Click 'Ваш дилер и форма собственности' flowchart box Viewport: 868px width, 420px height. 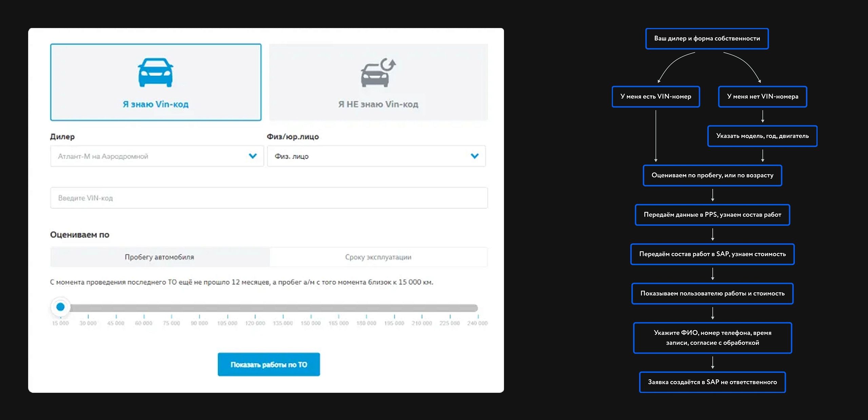[707, 39]
